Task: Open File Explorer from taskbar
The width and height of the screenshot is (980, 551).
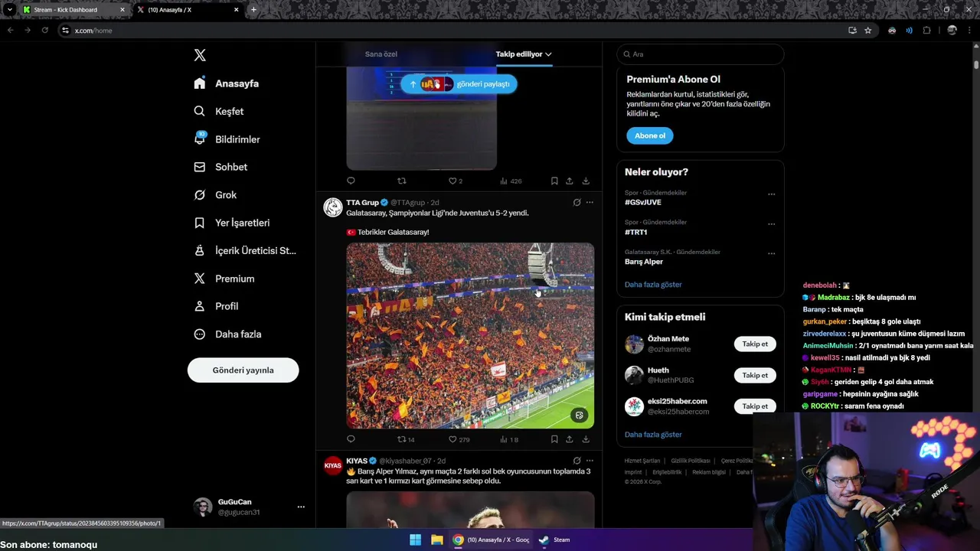Action: pyautogui.click(x=436, y=540)
